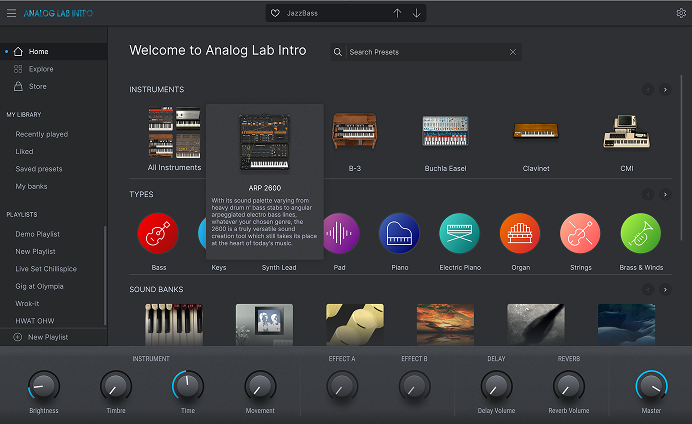Click New Playlist button at sidebar bottom
The height and width of the screenshot is (424, 692).
[48, 337]
